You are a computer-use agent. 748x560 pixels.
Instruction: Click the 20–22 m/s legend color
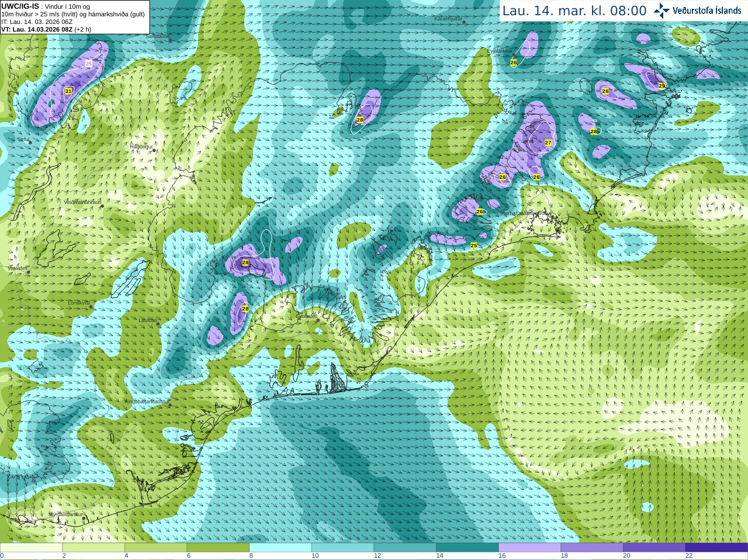coord(654,548)
